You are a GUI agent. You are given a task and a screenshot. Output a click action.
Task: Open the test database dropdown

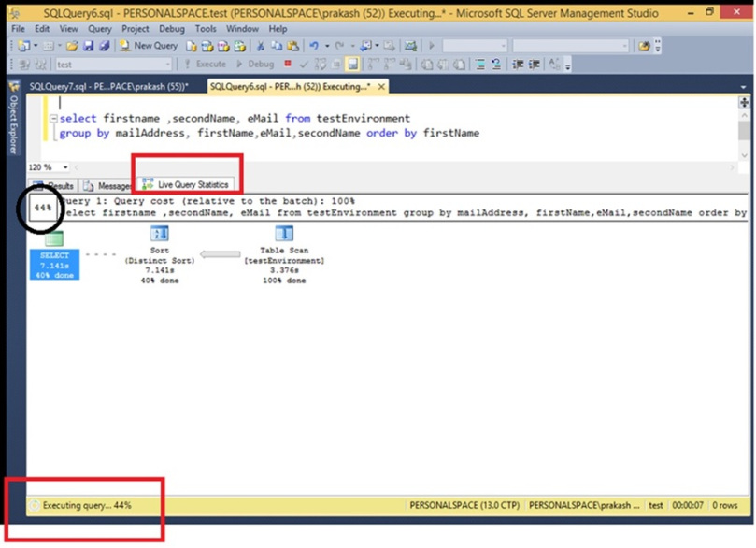pos(167,65)
